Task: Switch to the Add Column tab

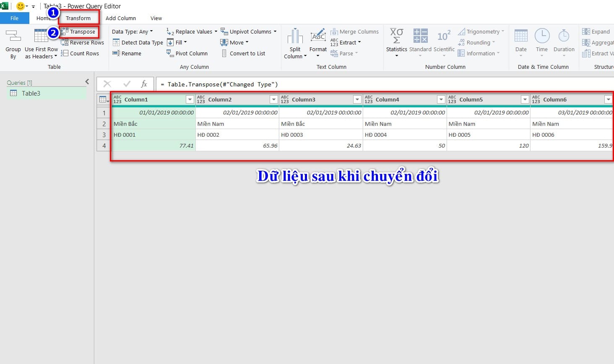Action: [x=121, y=18]
